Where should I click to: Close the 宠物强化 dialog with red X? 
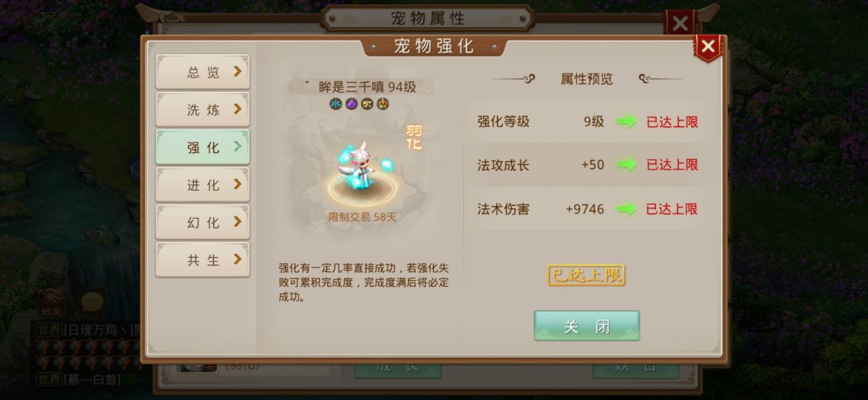[x=707, y=47]
